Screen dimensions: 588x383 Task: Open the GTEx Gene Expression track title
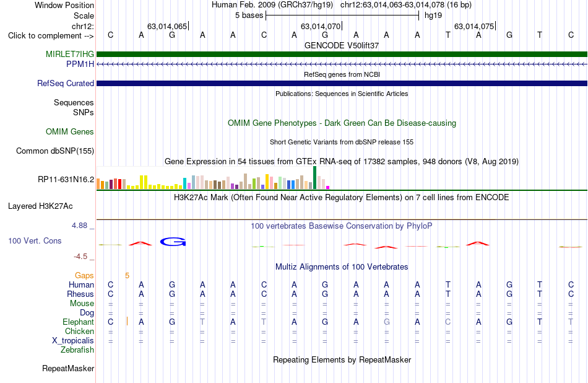[342, 162]
